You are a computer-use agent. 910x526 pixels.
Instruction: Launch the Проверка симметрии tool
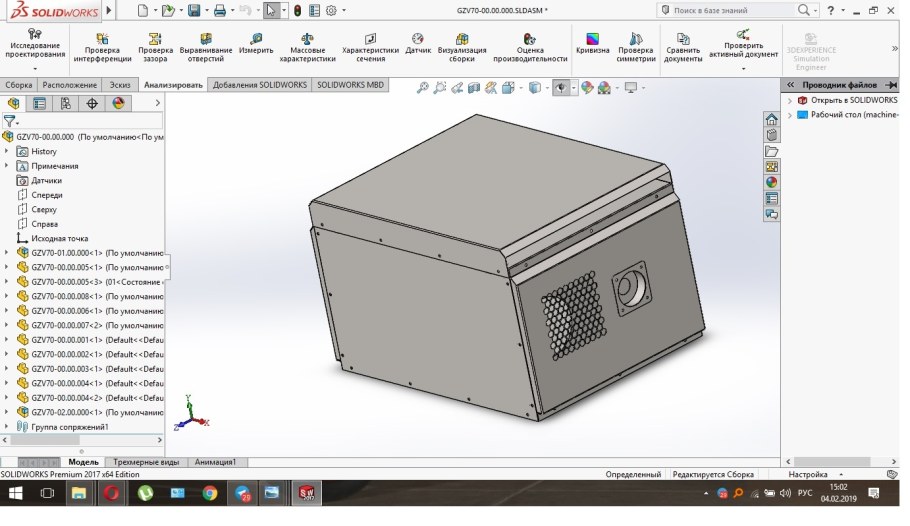[635, 45]
